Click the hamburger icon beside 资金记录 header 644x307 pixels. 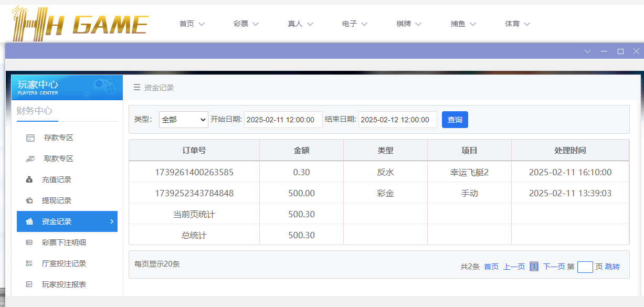pyautogui.click(x=136, y=88)
